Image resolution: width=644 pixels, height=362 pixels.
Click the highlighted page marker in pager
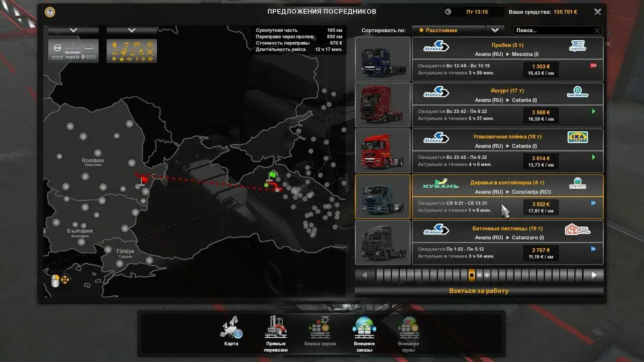(471, 275)
